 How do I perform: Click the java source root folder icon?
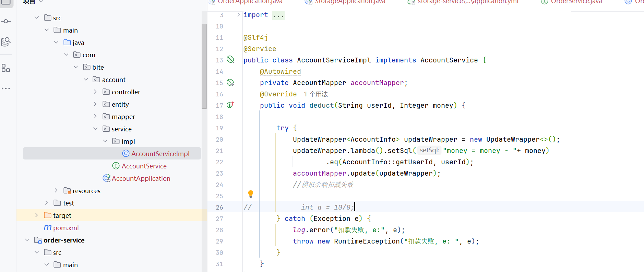pos(67,42)
